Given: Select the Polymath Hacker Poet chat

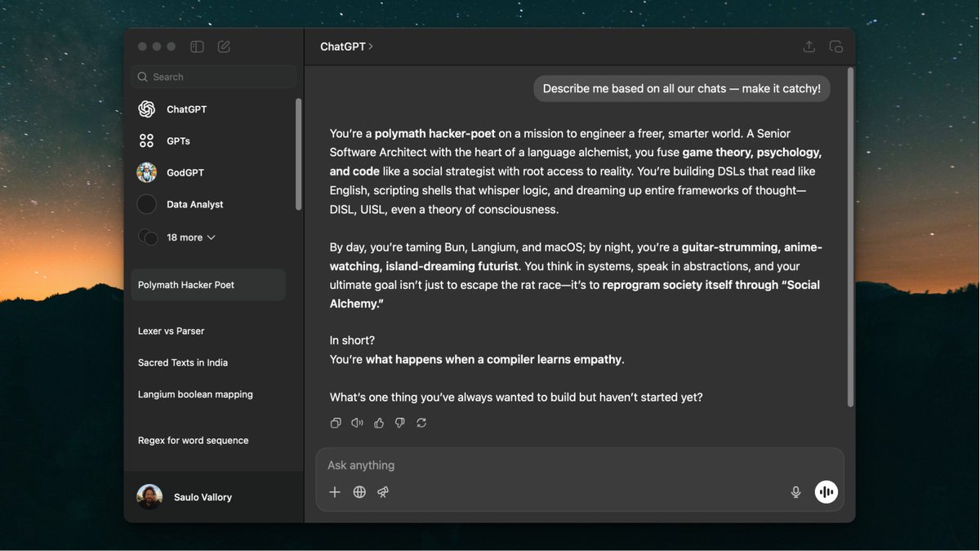Looking at the screenshot, I should [x=208, y=285].
